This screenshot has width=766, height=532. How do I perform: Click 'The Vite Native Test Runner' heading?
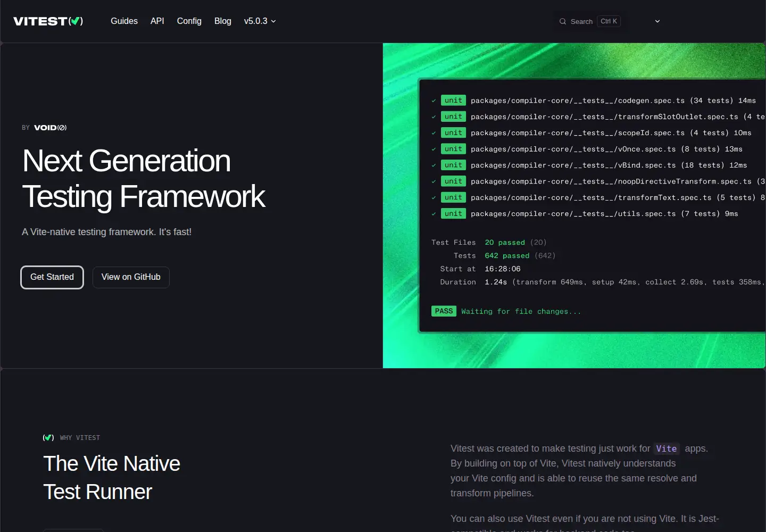(112, 478)
